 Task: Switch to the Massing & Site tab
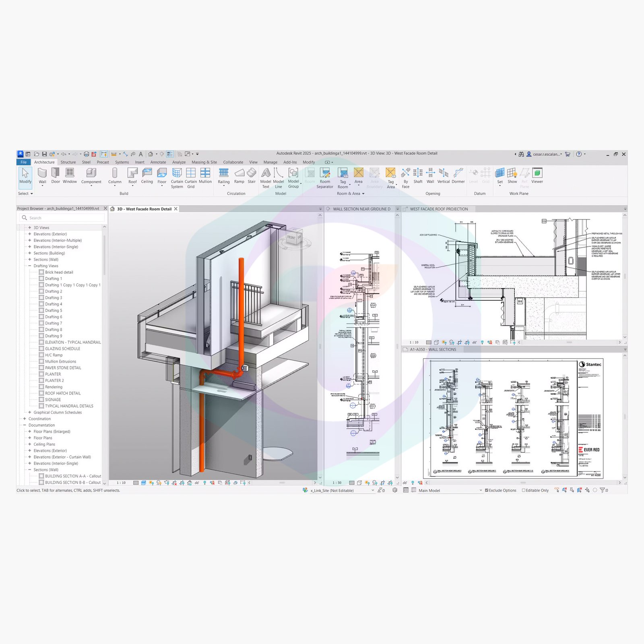click(204, 162)
